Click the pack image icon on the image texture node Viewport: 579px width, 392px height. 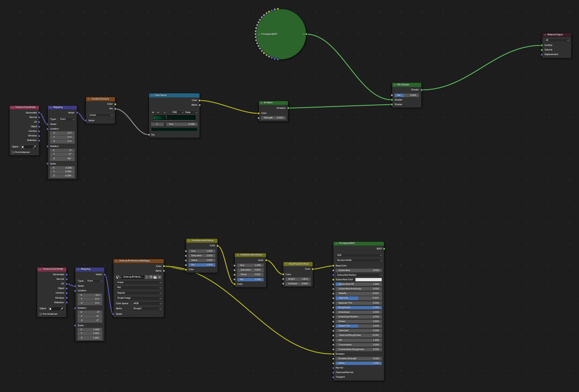pos(155,277)
